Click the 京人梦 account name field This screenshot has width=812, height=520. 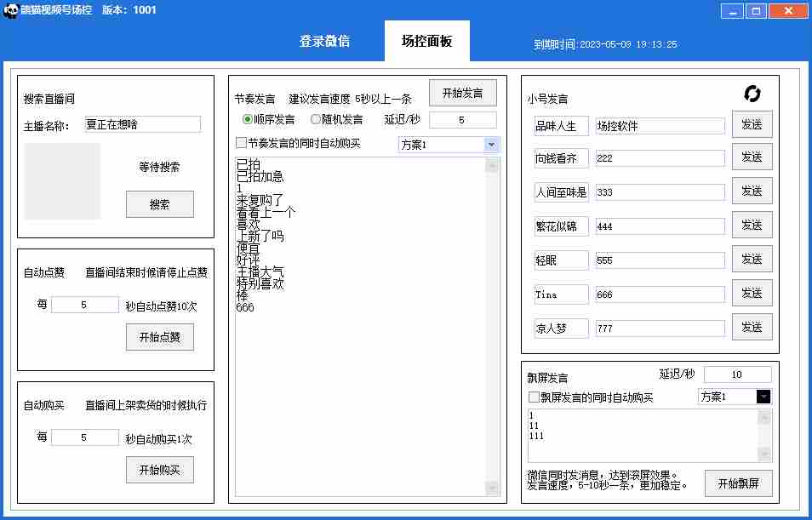point(562,329)
